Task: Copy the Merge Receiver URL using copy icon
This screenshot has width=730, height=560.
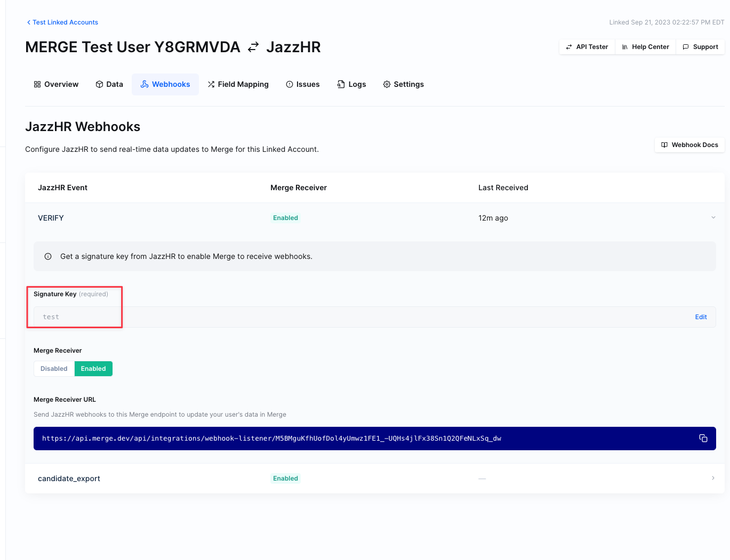Action: coord(703,439)
